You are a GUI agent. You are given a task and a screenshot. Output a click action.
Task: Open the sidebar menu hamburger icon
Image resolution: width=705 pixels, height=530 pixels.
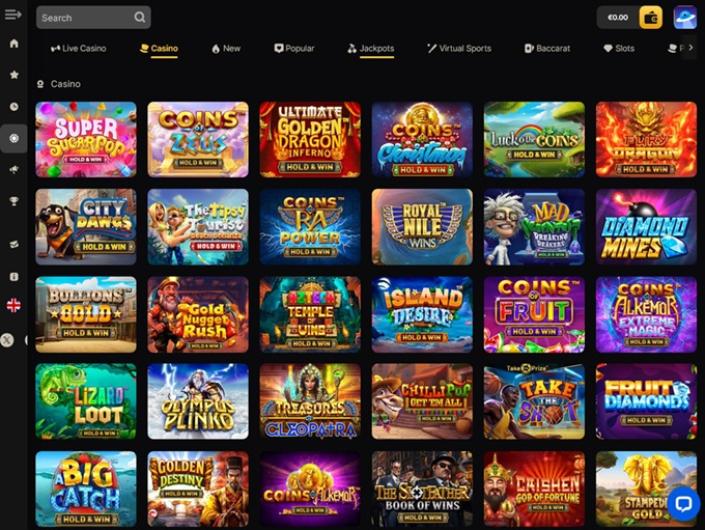(13, 15)
